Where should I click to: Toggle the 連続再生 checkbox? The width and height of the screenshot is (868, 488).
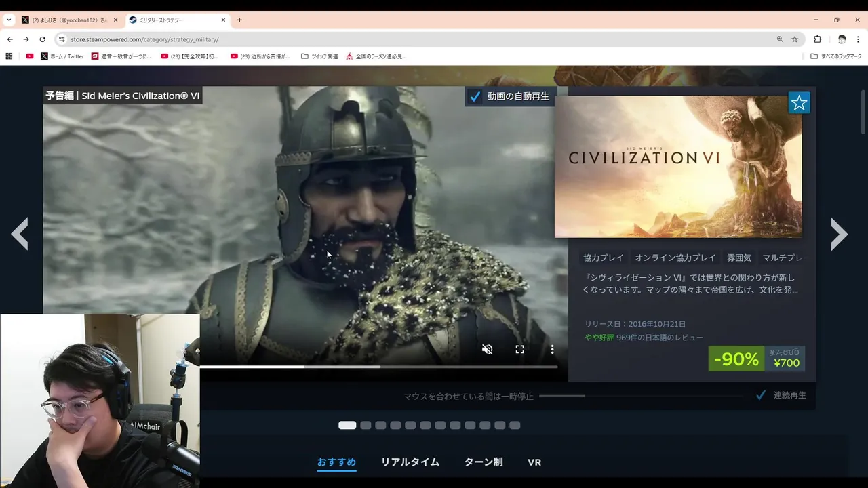(x=761, y=395)
